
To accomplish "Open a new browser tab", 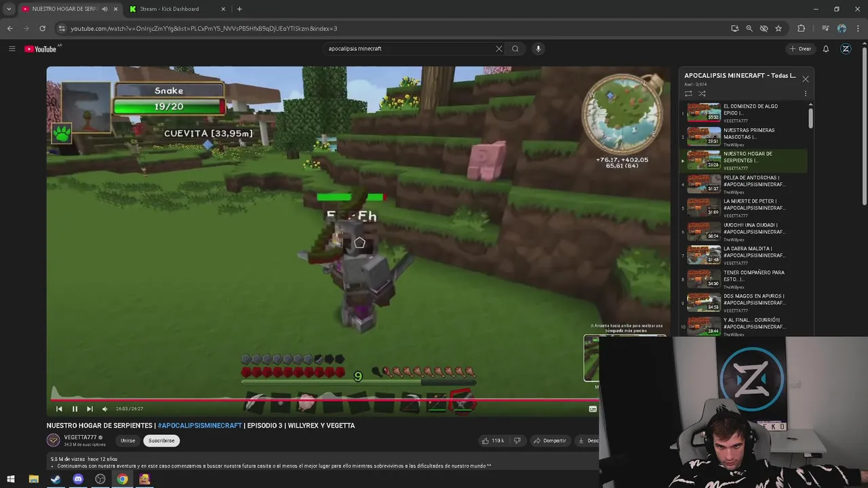I will pyautogui.click(x=239, y=9).
